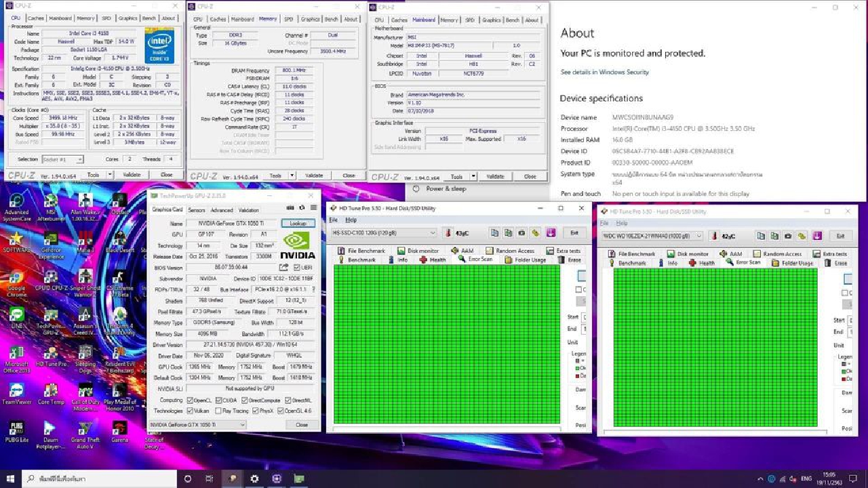The height and width of the screenshot is (488, 868).
Task: Copy info icon in WDC HD Tune toolbar
Action: [x=762, y=236]
